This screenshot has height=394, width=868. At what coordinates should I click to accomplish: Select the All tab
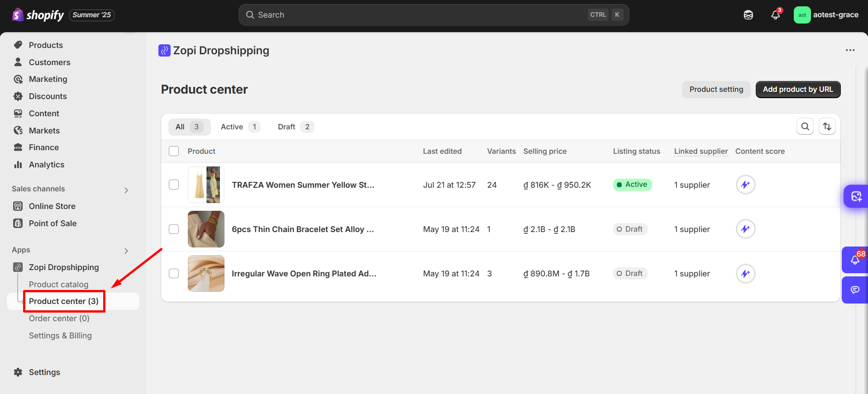(x=189, y=127)
